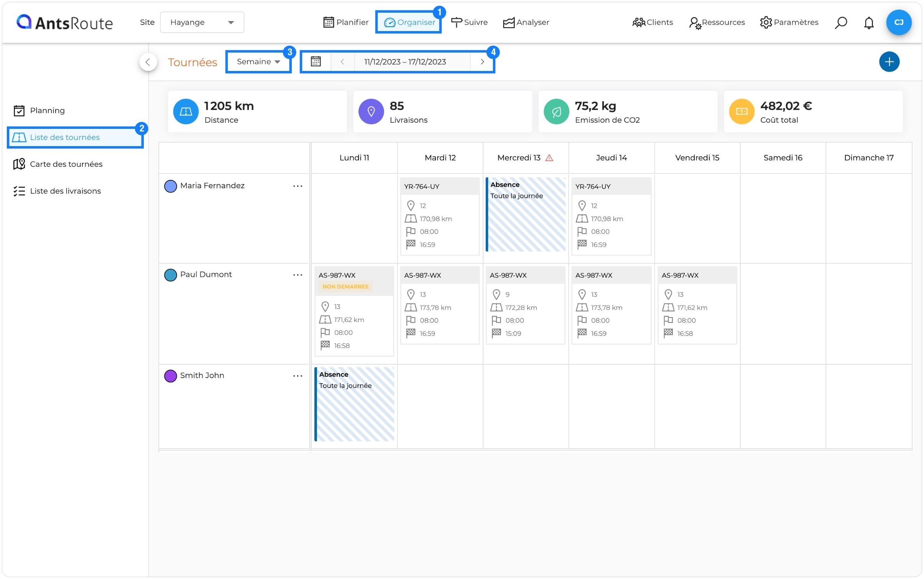Screen dimensions: 924x579
Task: Open Paul's Mardi 12 AS-987-WX route
Action: pos(440,305)
